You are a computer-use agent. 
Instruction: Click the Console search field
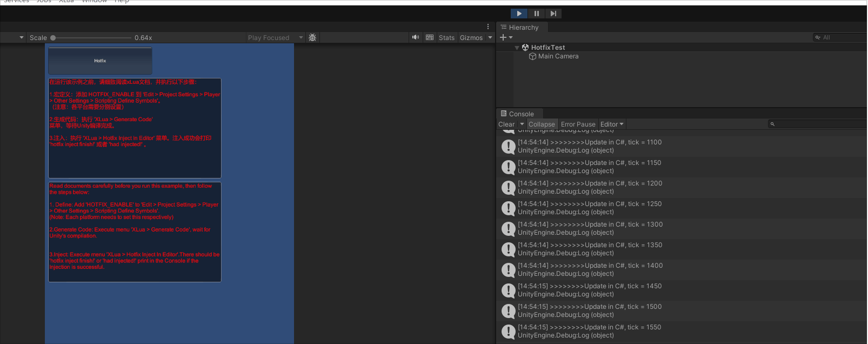pos(817,124)
